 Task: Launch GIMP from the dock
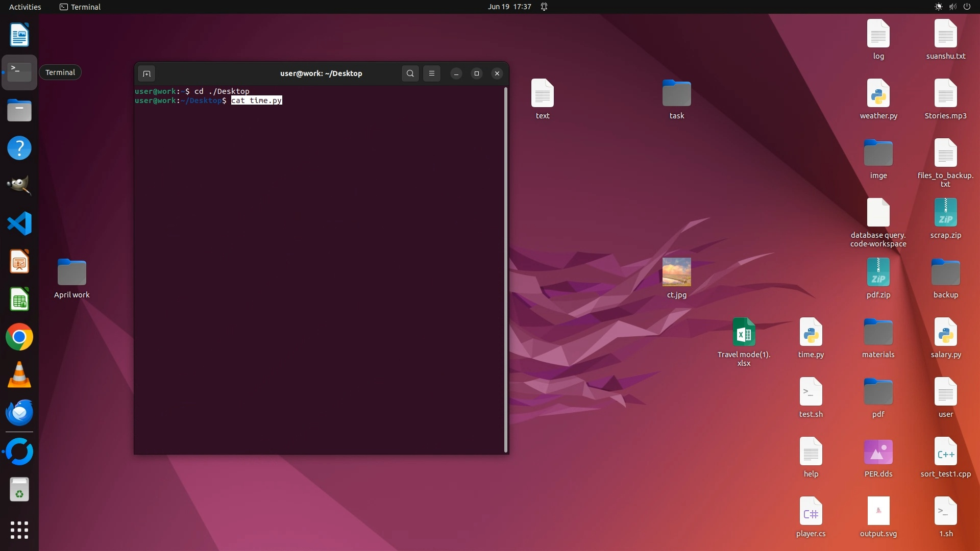point(19,186)
